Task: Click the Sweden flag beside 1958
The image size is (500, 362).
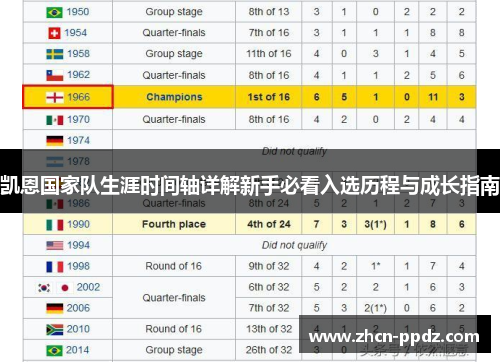Action: [x=55, y=54]
